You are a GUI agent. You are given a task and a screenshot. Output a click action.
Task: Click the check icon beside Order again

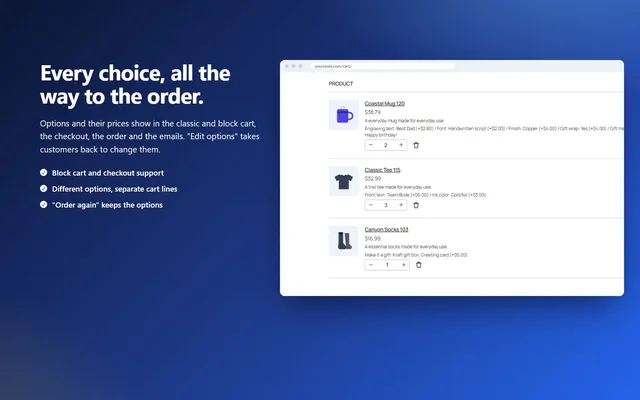(44, 204)
